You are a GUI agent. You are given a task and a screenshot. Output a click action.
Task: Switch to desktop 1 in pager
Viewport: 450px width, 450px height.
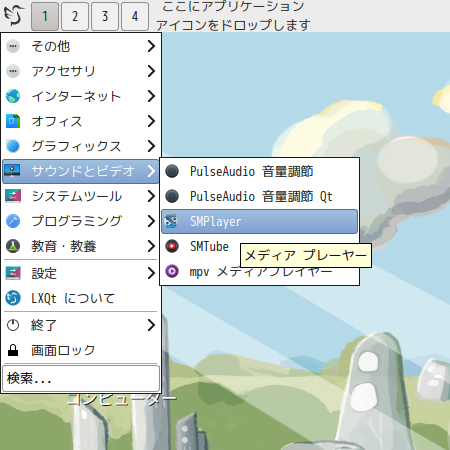pyautogui.click(x=45, y=16)
